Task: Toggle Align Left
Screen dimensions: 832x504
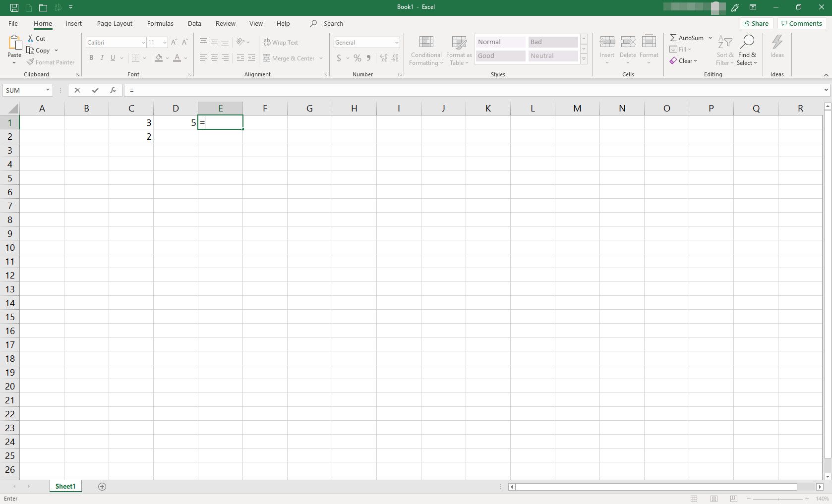Action: tap(203, 58)
